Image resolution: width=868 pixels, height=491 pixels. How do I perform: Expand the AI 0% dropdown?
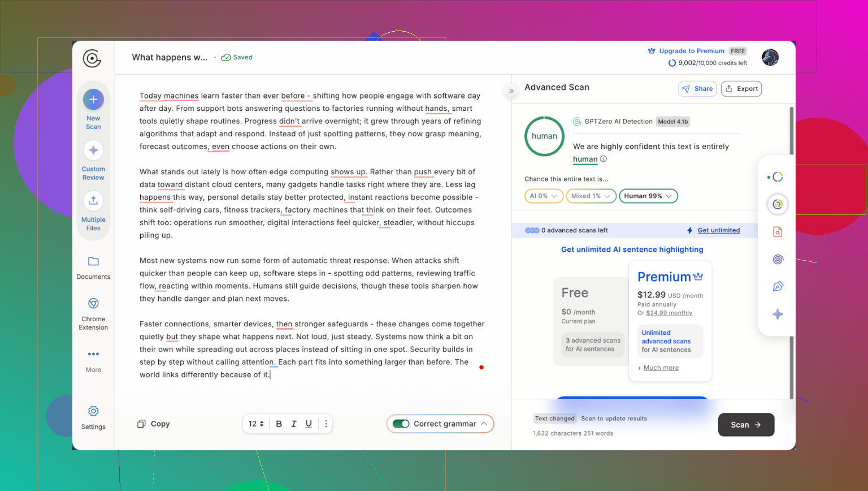pos(544,196)
